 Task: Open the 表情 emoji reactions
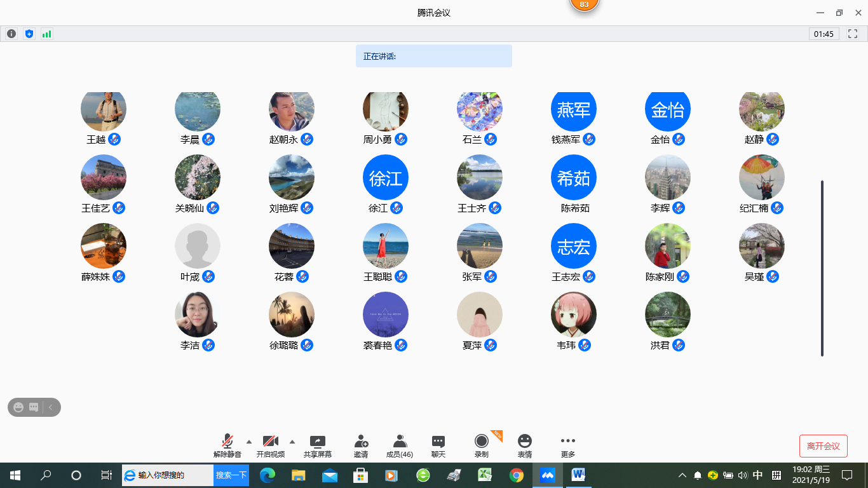point(524,446)
